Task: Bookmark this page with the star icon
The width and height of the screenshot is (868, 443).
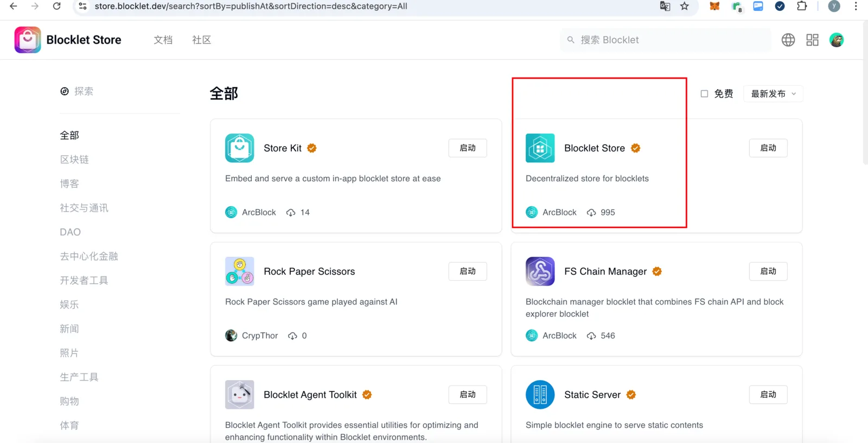Action: pyautogui.click(x=685, y=6)
